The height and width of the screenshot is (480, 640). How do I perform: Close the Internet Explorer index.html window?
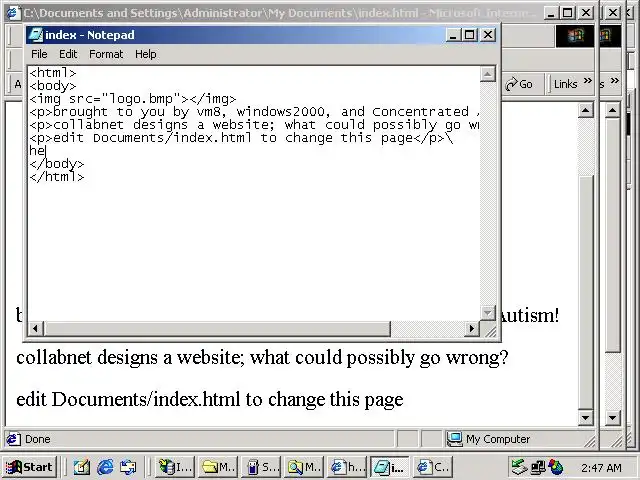click(587, 13)
